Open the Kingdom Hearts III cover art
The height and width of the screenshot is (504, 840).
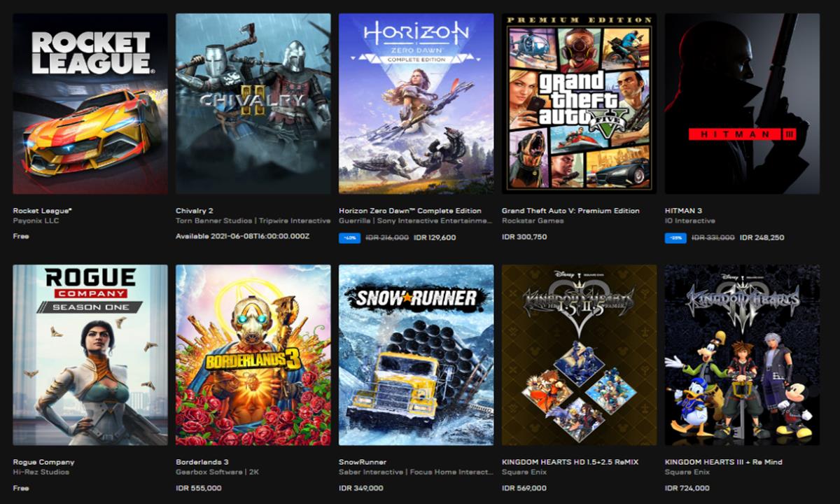pyautogui.click(x=743, y=355)
